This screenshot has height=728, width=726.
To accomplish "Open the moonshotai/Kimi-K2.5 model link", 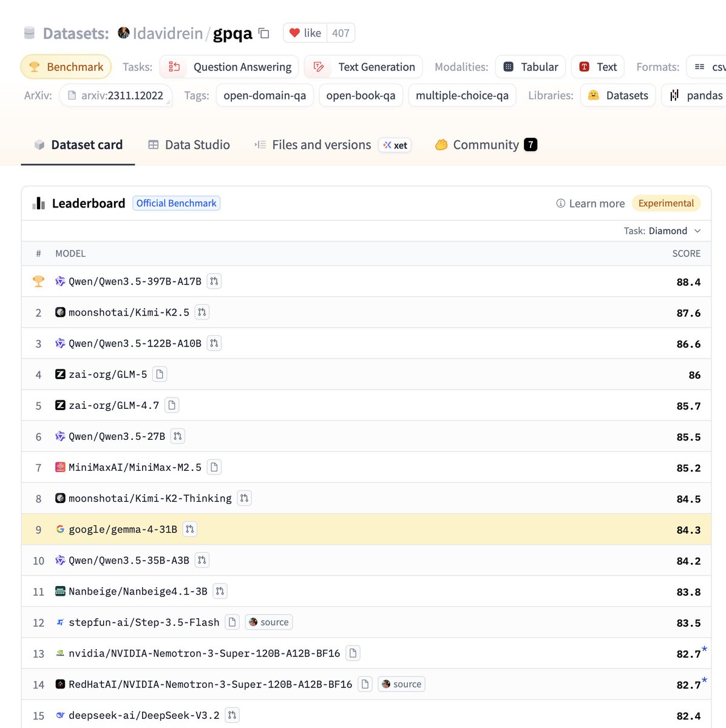I will click(129, 312).
